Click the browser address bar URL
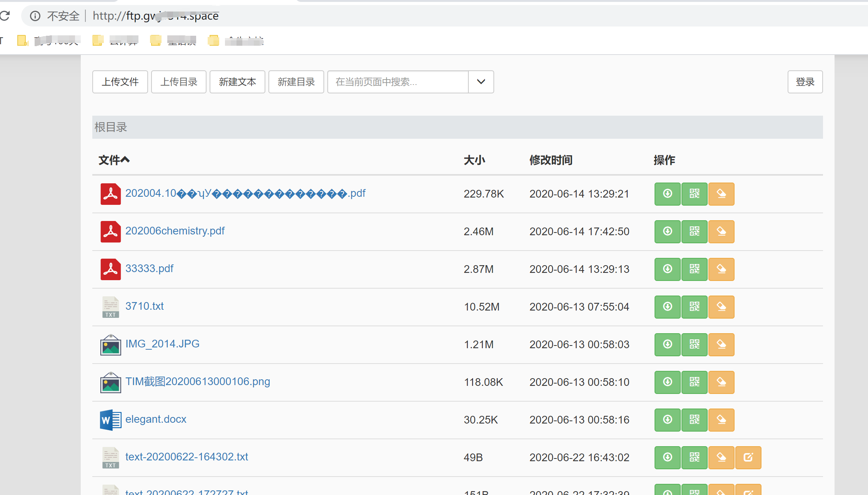This screenshot has width=868, height=495. (156, 16)
